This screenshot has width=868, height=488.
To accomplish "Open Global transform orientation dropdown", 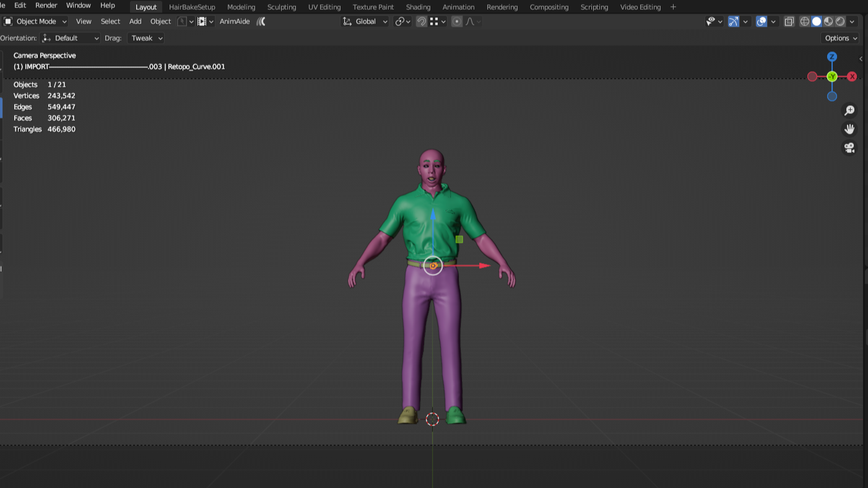I will (x=365, y=22).
